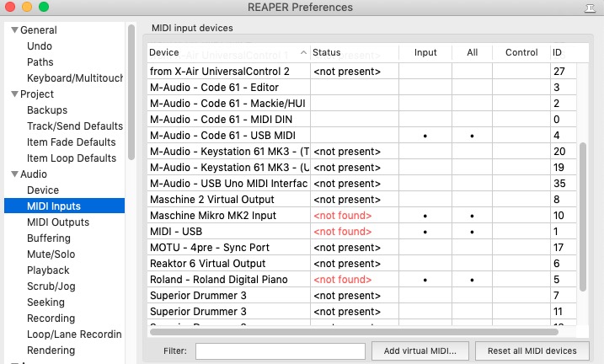
Task: Toggle All dot for Roland Digital Piano
Action: [472, 280]
